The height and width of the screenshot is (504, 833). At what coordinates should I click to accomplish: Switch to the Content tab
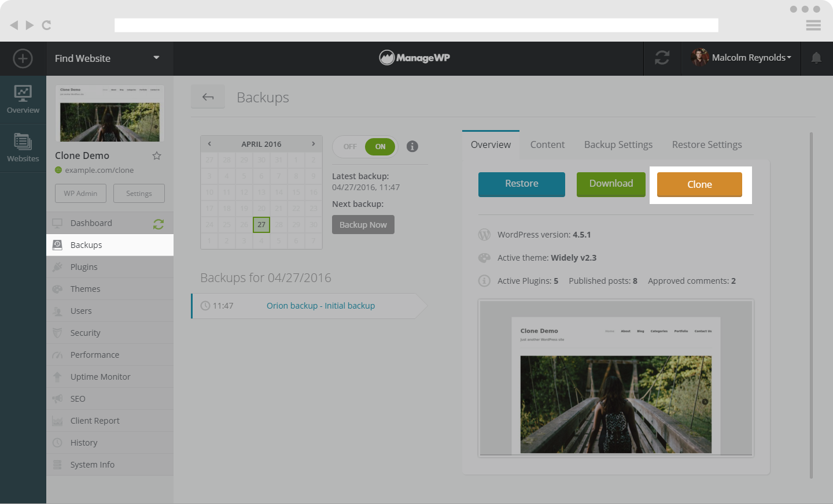click(x=547, y=145)
